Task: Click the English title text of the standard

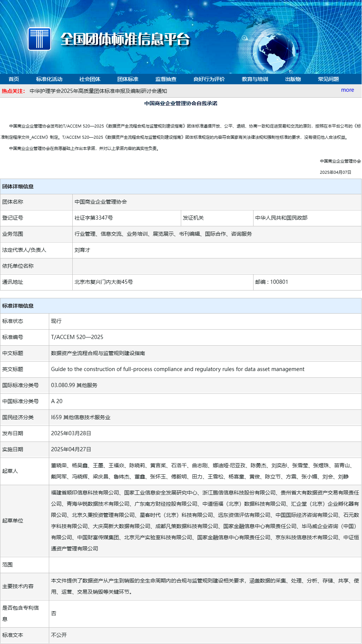Action: 177,369
